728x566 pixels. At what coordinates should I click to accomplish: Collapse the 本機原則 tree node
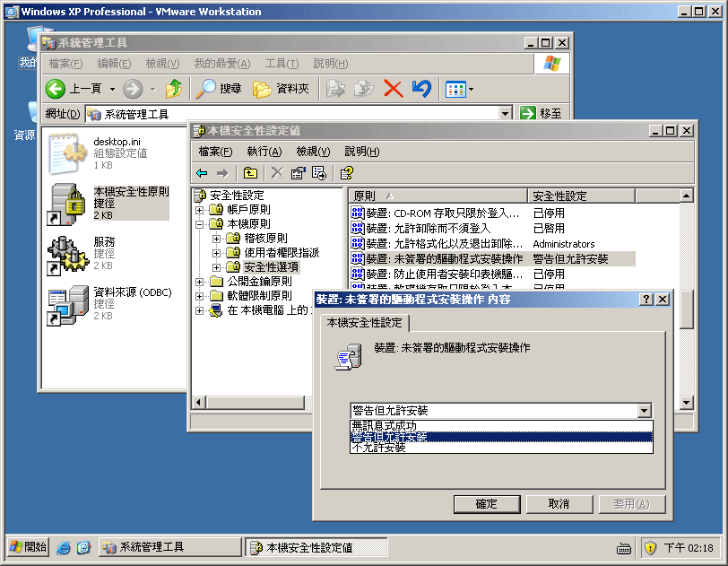[x=199, y=224]
